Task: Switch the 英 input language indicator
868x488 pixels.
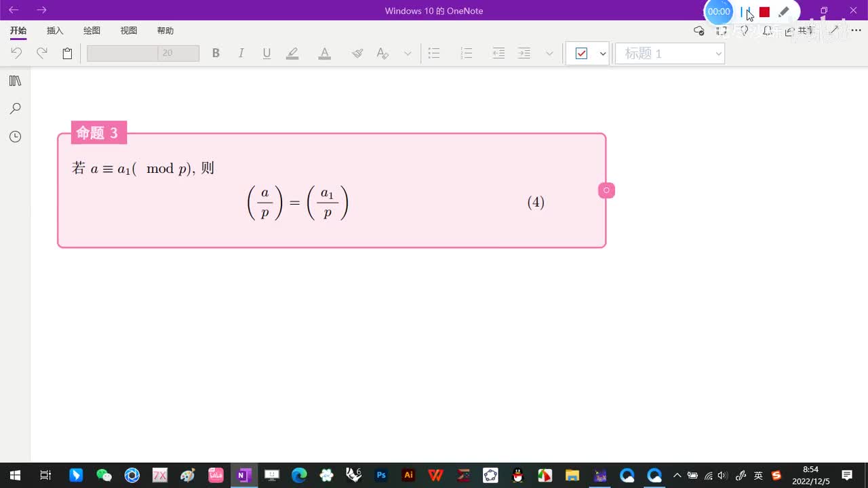Action: click(758, 475)
